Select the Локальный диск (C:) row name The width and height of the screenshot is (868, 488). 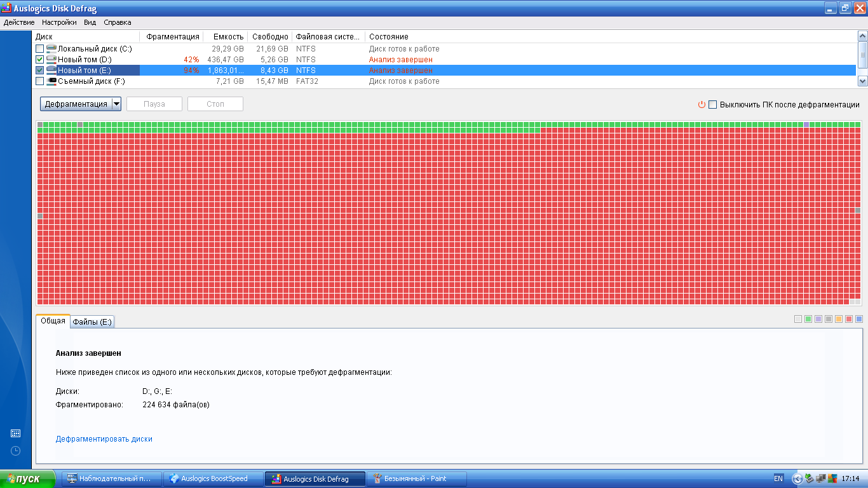(95, 49)
